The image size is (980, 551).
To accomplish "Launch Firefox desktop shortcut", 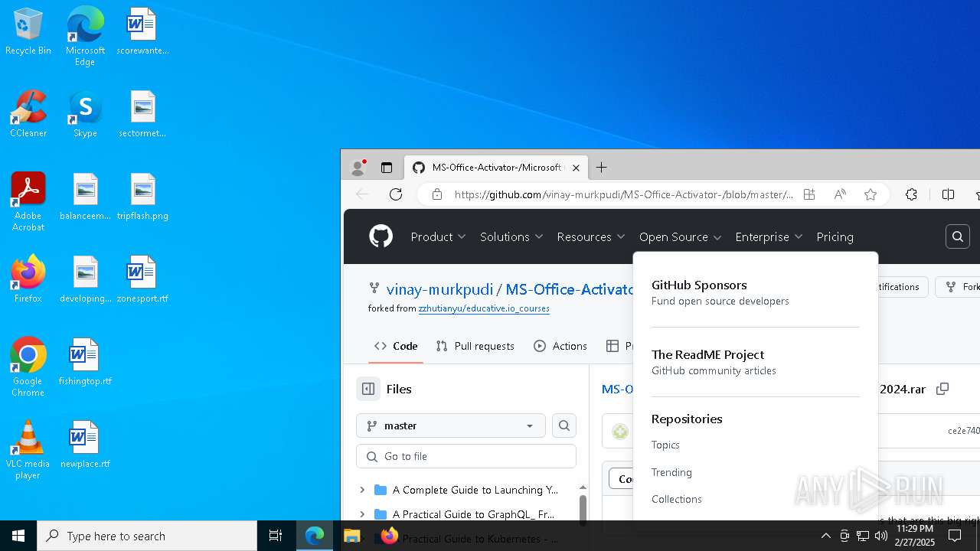I will point(28,280).
